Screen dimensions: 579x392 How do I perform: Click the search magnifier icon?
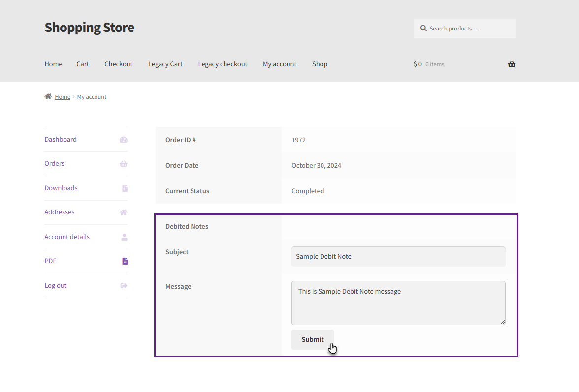(x=423, y=28)
